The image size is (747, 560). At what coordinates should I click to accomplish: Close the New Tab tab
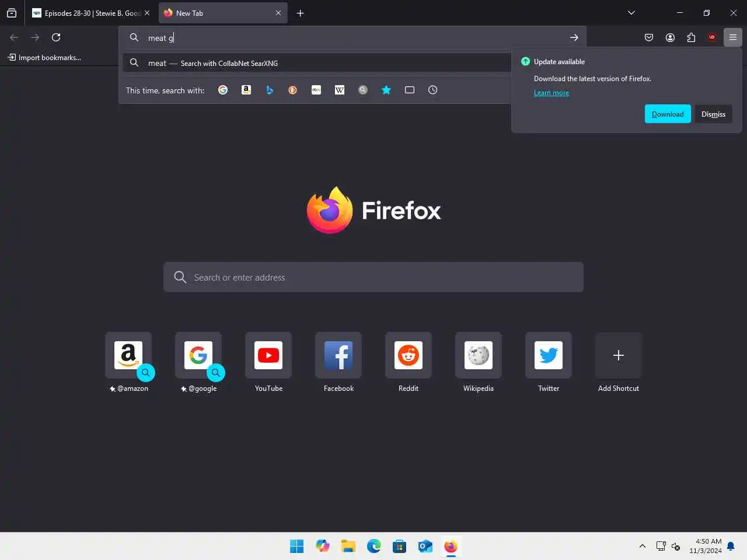pyautogui.click(x=278, y=13)
